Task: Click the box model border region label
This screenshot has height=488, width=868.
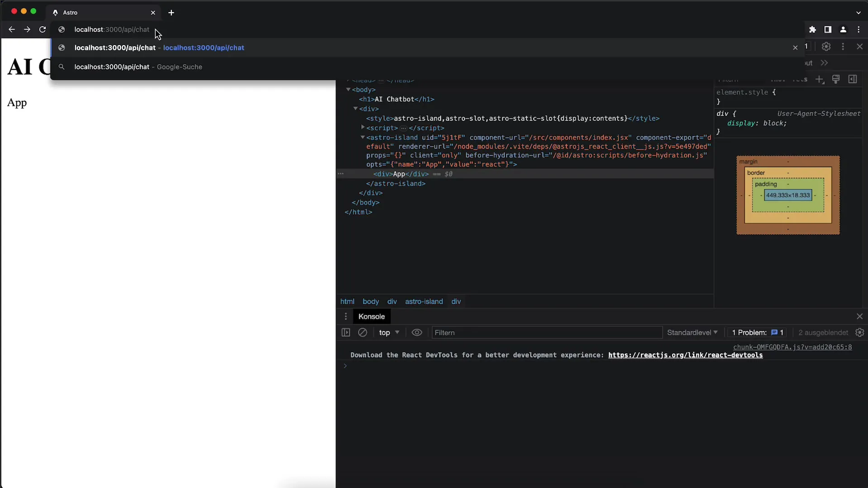Action: (x=756, y=173)
